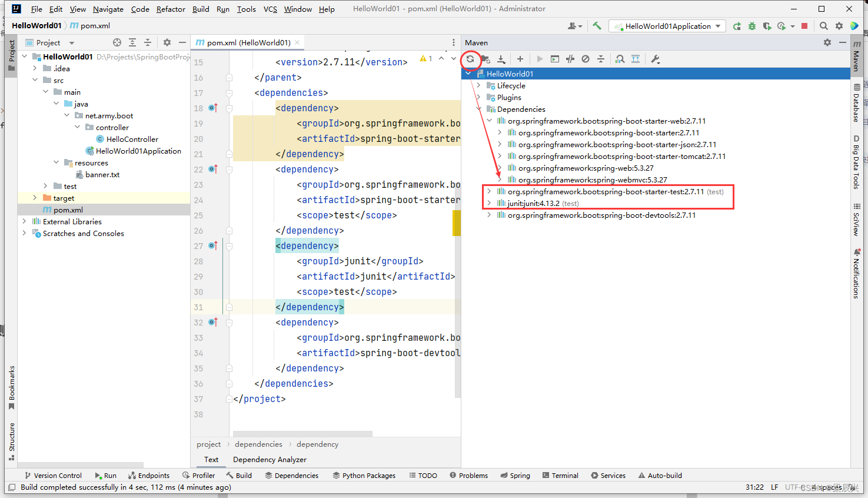Open the Tools menu

(x=247, y=9)
